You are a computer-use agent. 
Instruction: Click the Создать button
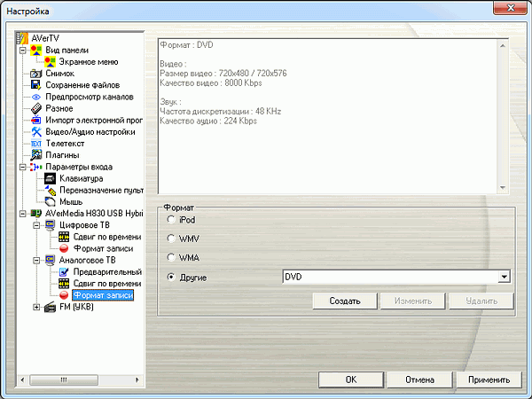(345, 301)
